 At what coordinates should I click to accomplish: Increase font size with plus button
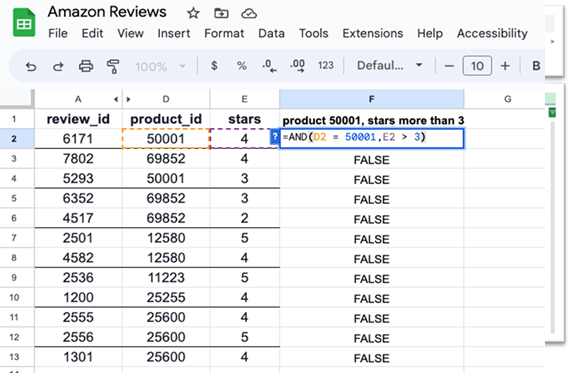(505, 66)
